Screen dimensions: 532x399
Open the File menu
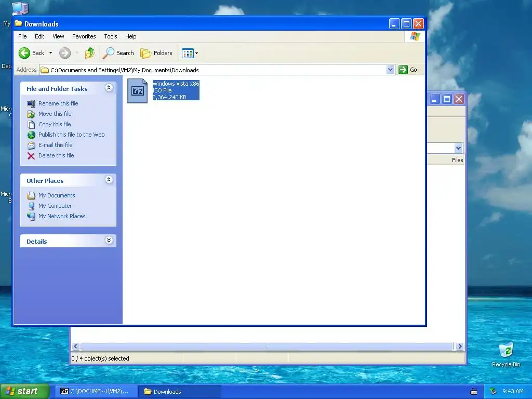coord(22,36)
